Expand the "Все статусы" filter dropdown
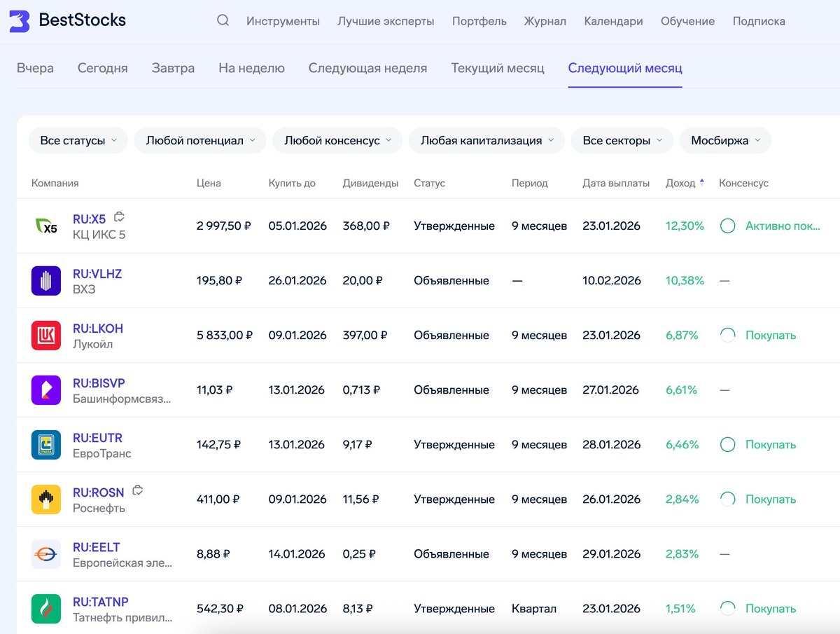The height and width of the screenshot is (634, 840). [78, 141]
